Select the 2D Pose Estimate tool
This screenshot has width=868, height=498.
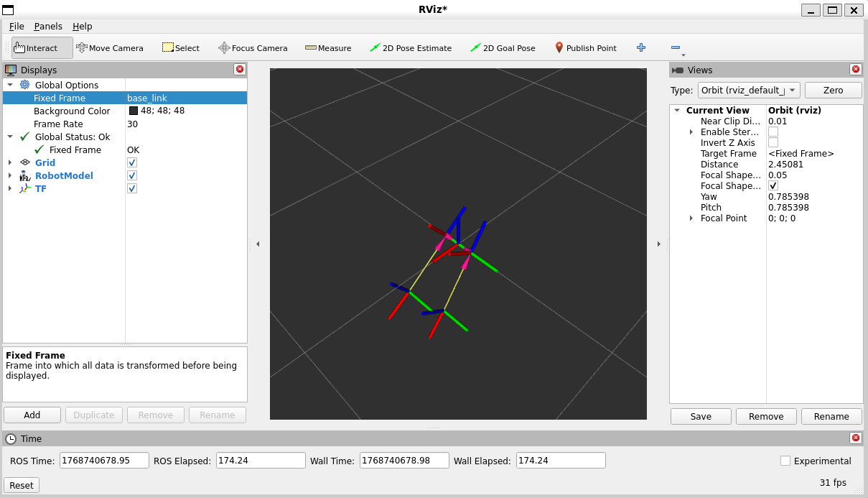(x=411, y=48)
